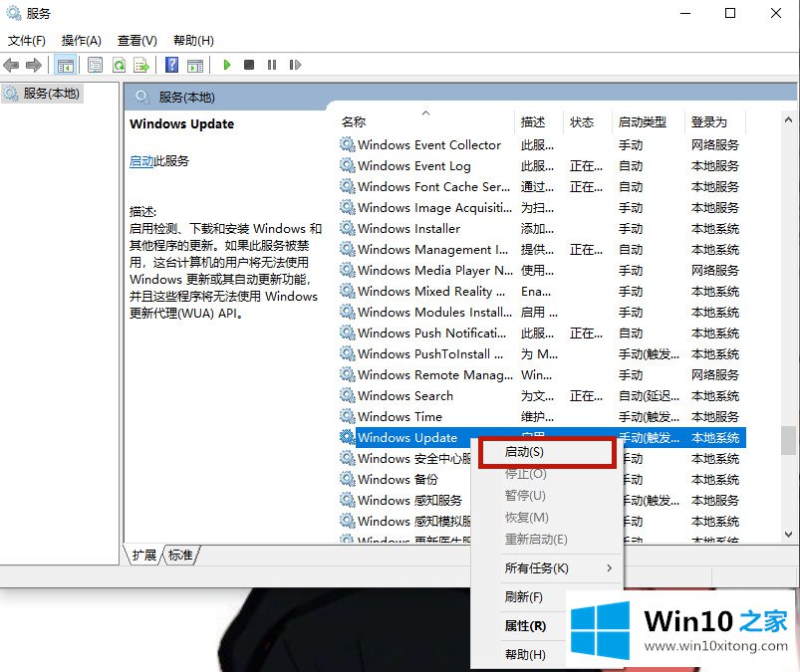Choose 启动(S) from the context menu
This screenshot has height=672, width=800.
pyautogui.click(x=548, y=452)
